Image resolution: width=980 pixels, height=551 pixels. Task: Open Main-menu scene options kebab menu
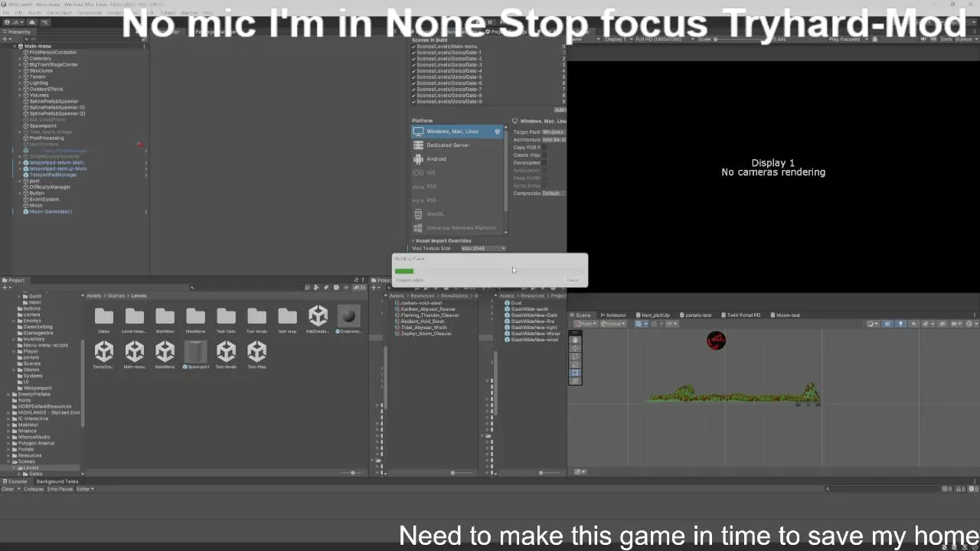tap(144, 46)
